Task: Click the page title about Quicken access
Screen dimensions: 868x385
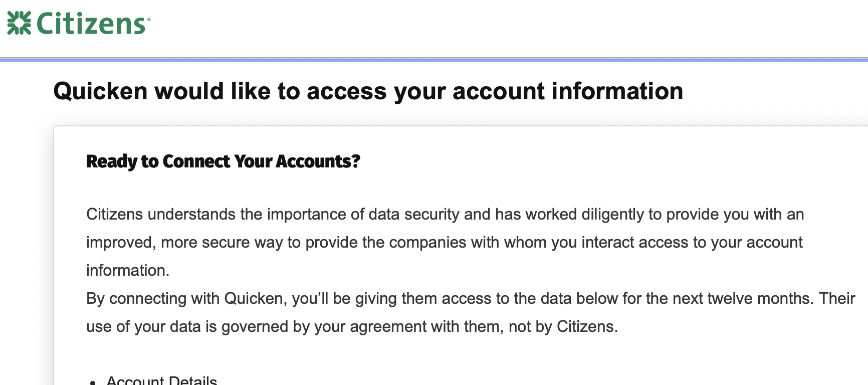Action: 368,91
